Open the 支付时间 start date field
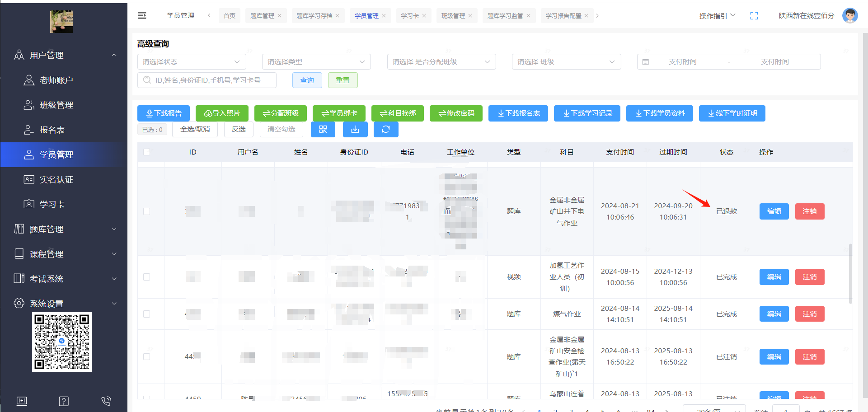868x412 pixels. click(x=682, y=62)
